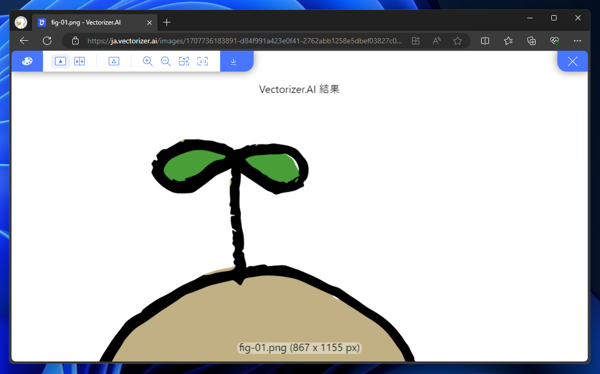
Task: Reload the current page
Action: click(x=47, y=41)
